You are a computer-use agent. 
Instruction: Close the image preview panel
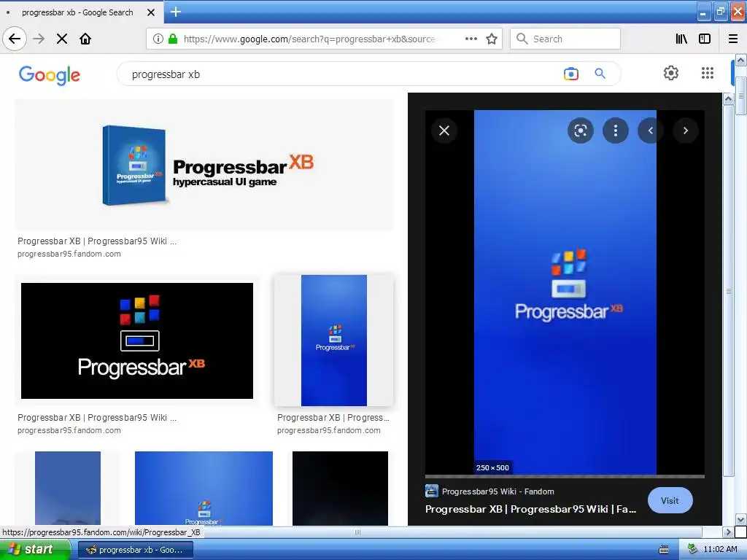pos(444,131)
